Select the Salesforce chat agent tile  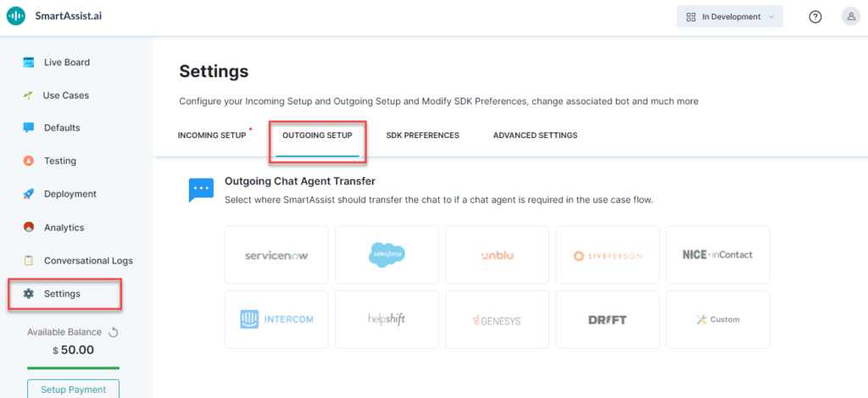pyautogui.click(x=387, y=254)
